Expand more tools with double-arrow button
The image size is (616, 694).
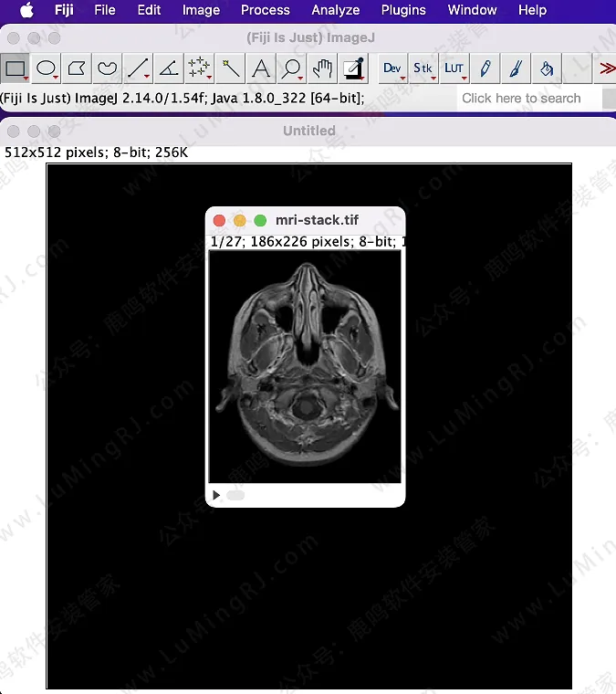point(606,68)
